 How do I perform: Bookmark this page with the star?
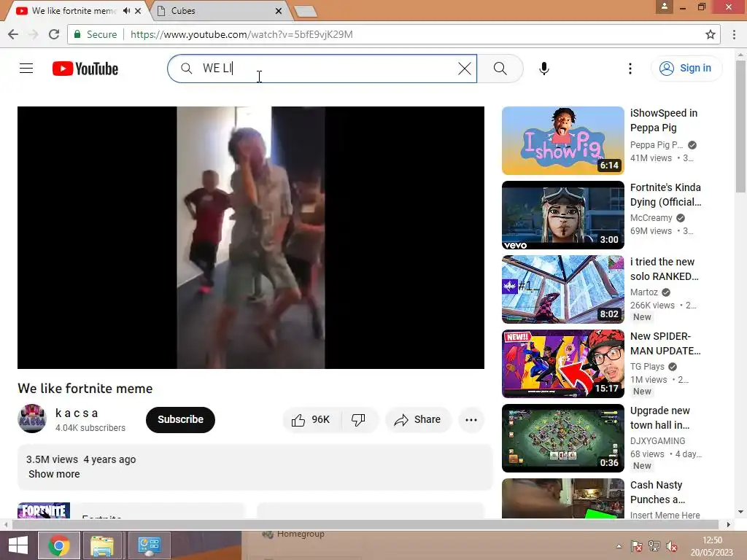pyautogui.click(x=710, y=34)
